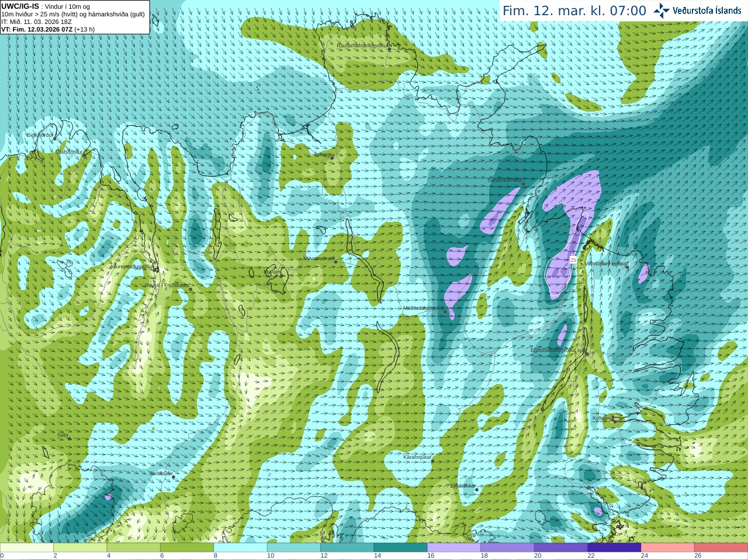Click the Ásbyrgi station label
Screen dimensions: 748x560
[322, 155]
